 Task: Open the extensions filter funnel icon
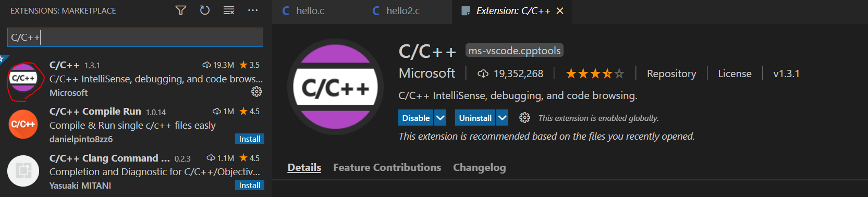pos(180,10)
